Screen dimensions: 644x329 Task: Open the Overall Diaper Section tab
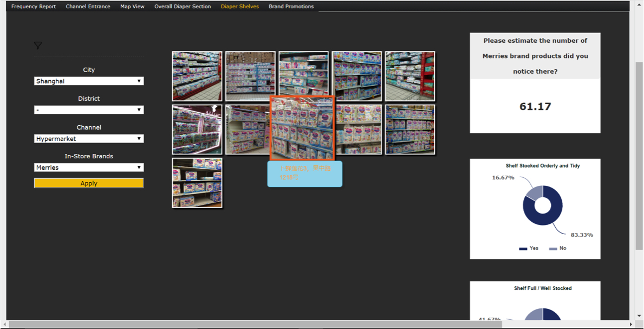click(x=183, y=7)
